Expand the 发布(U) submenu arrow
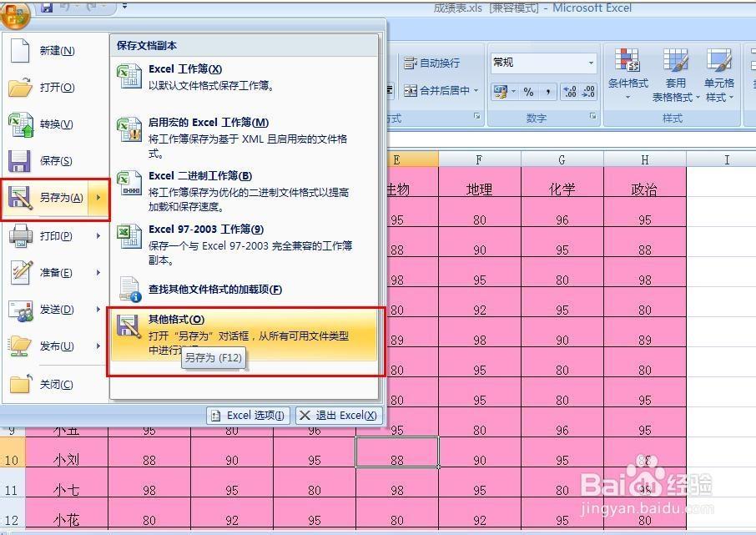 98,346
